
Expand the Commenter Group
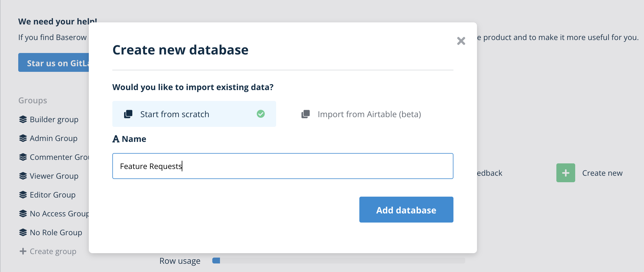(x=59, y=157)
